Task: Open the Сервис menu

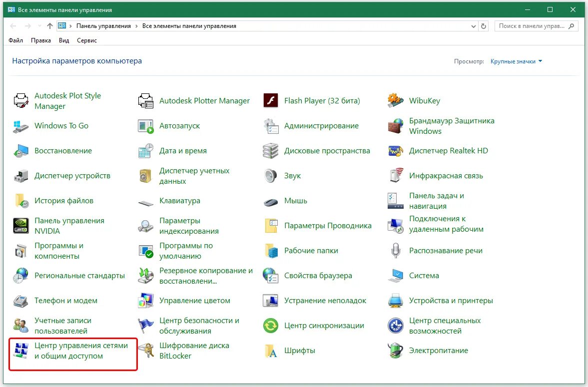Action: click(x=86, y=40)
